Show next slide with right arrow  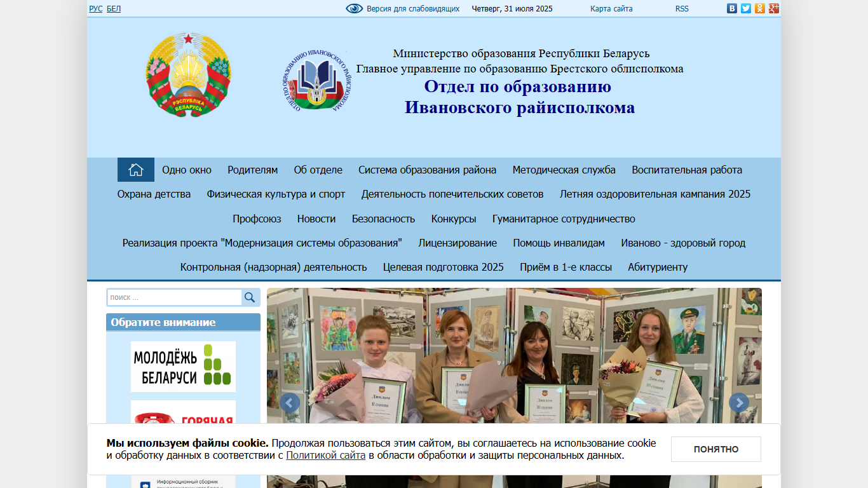(739, 403)
